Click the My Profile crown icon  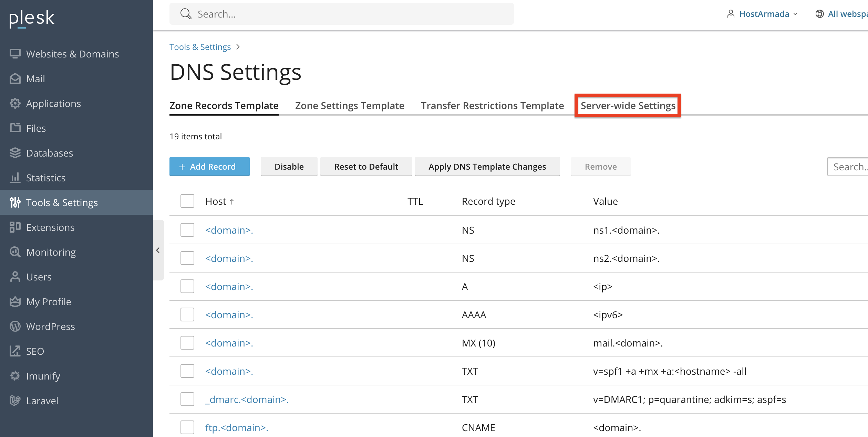[x=15, y=301]
